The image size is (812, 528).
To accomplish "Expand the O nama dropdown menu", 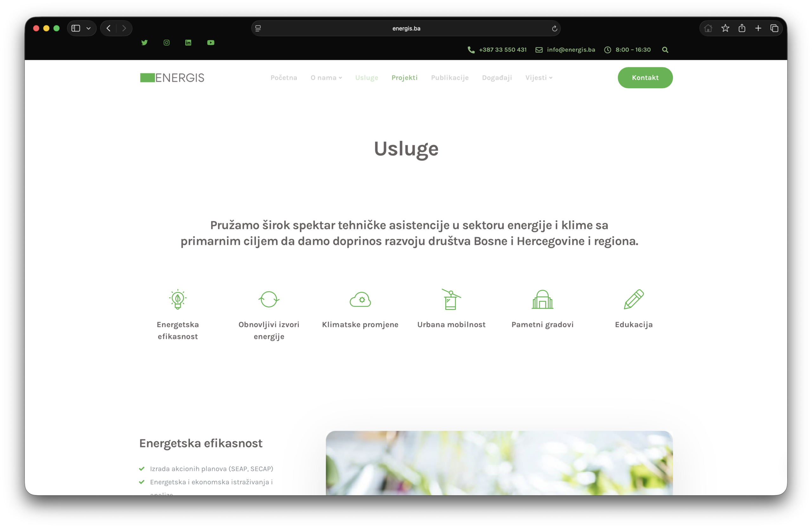I will (326, 78).
